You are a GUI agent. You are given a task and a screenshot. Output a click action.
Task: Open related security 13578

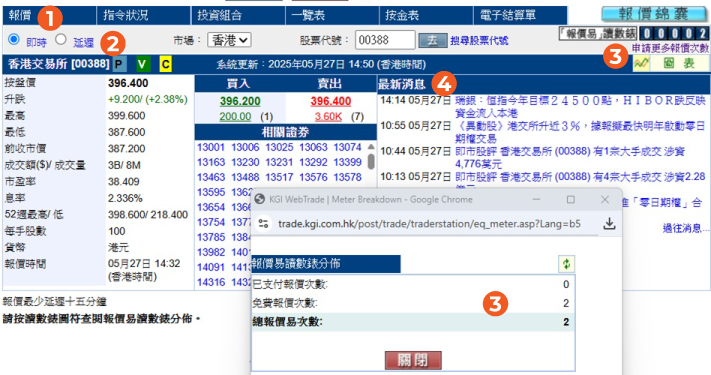coord(347,177)
